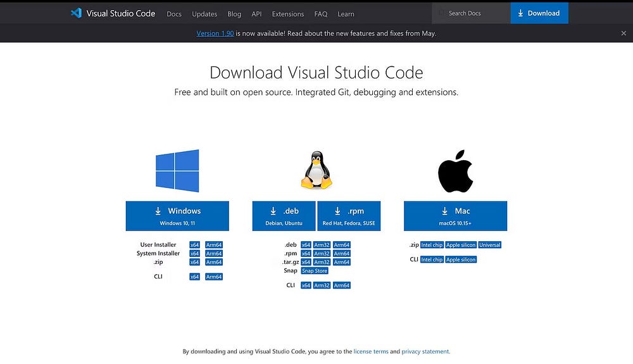
Task: Dismiss the Version 1.90 announcement banner
Action: pos(624,34)
